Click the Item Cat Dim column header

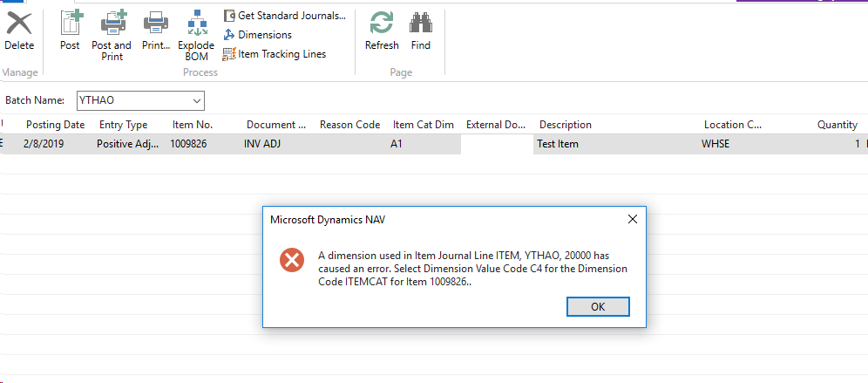pos(424,125)
